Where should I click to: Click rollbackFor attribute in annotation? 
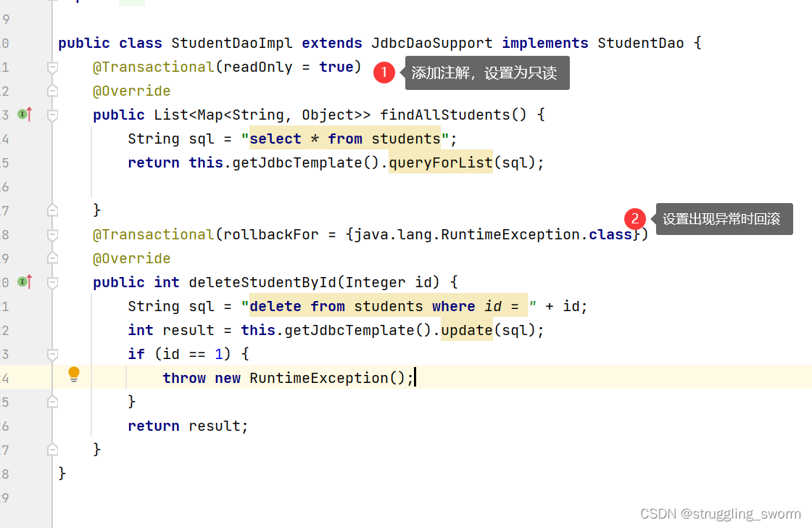(x=271, y=235)
